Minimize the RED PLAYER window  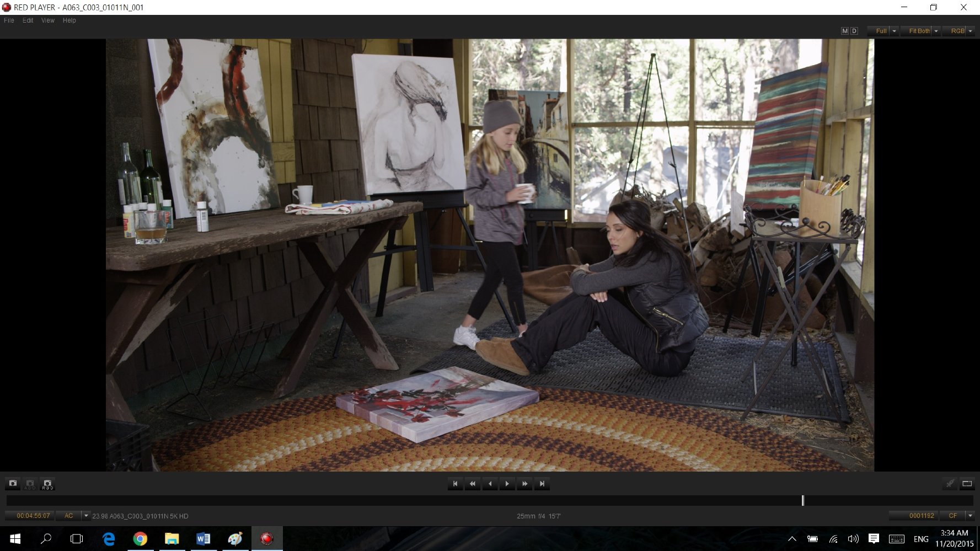[x=904, y=7]
